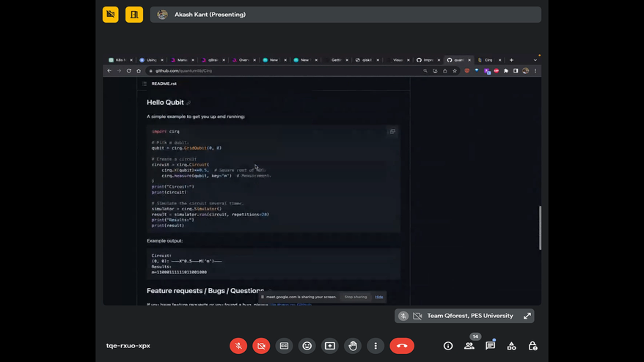This screenshot has width=644, height=362.
Task: Toggle closed captions
Action: (x=284, y=346)
